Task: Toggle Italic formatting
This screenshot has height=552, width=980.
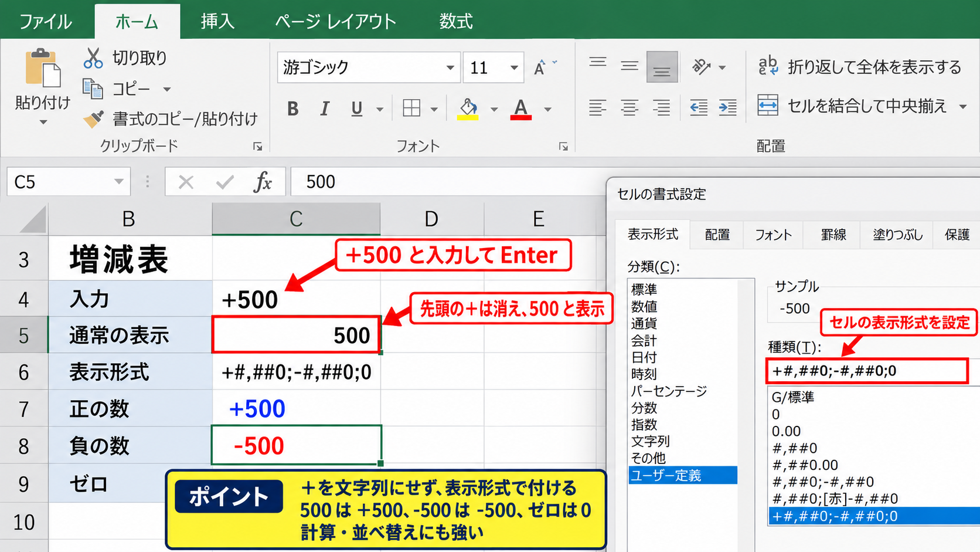Action: [324, 109]
